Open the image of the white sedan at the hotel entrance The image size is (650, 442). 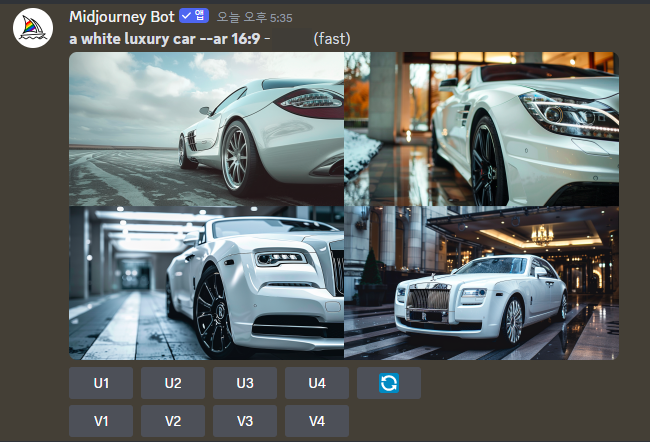(482, 283)
